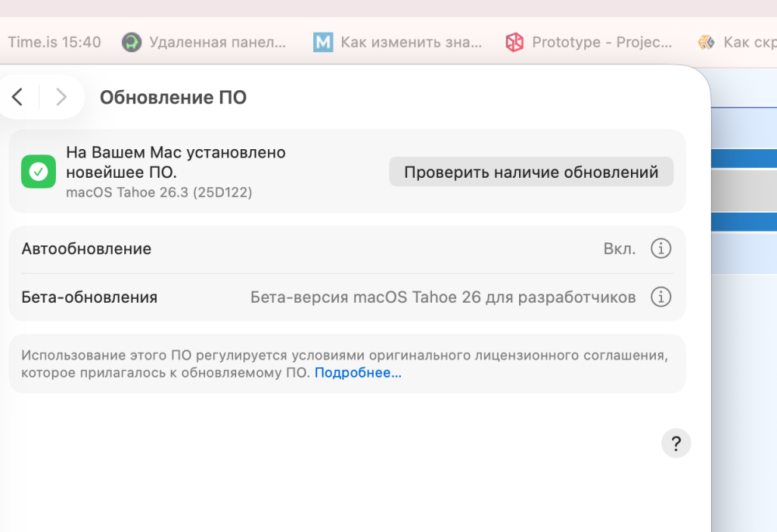Open the Подробнее… license link
Image resolution: width=777 pixels, height=532 pixels.
point(357,373)
